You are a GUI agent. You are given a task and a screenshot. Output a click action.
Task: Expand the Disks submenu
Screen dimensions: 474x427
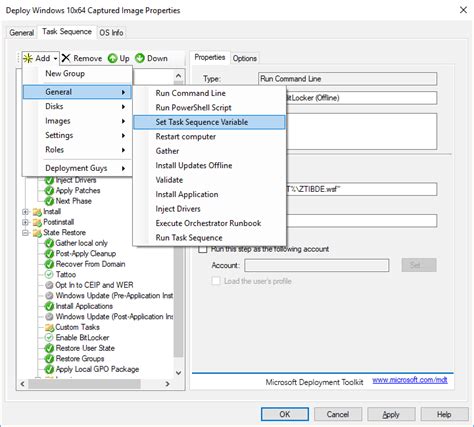77,106
